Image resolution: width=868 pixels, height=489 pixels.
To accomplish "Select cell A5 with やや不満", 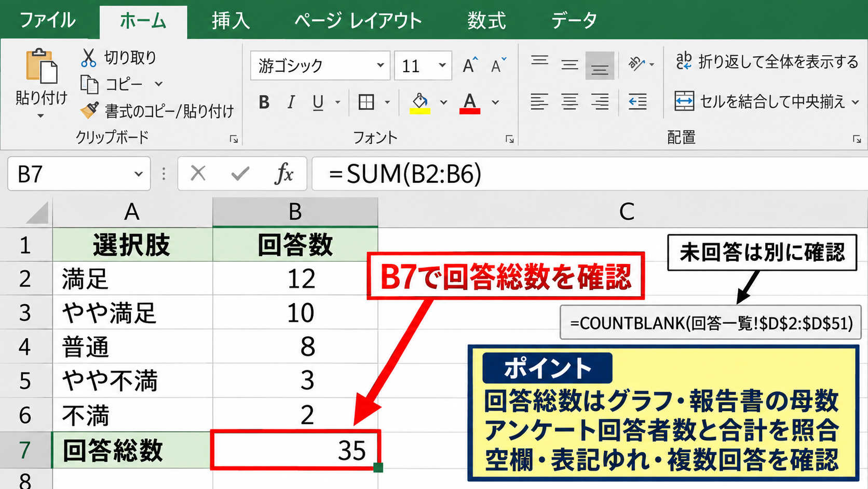I will coord(132,380).
